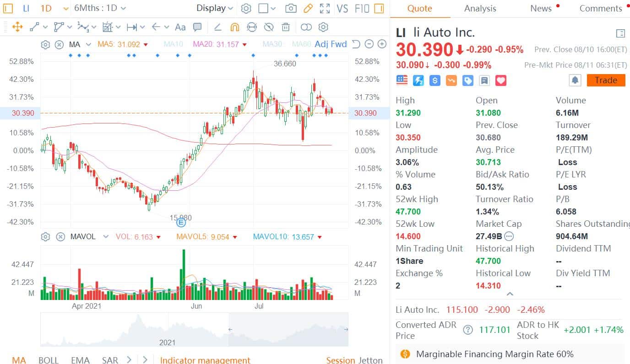Open the News tab
630x364 pixels.
pos(540,8)
